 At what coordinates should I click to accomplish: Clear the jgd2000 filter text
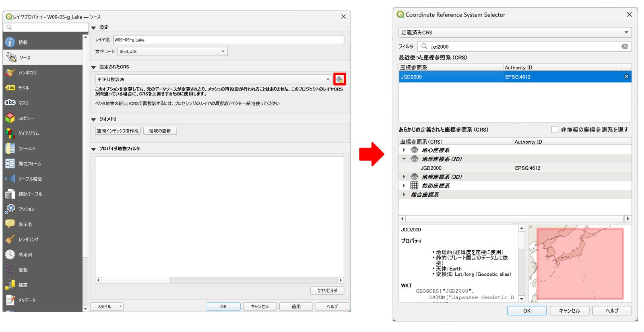[x=625, y=46]
